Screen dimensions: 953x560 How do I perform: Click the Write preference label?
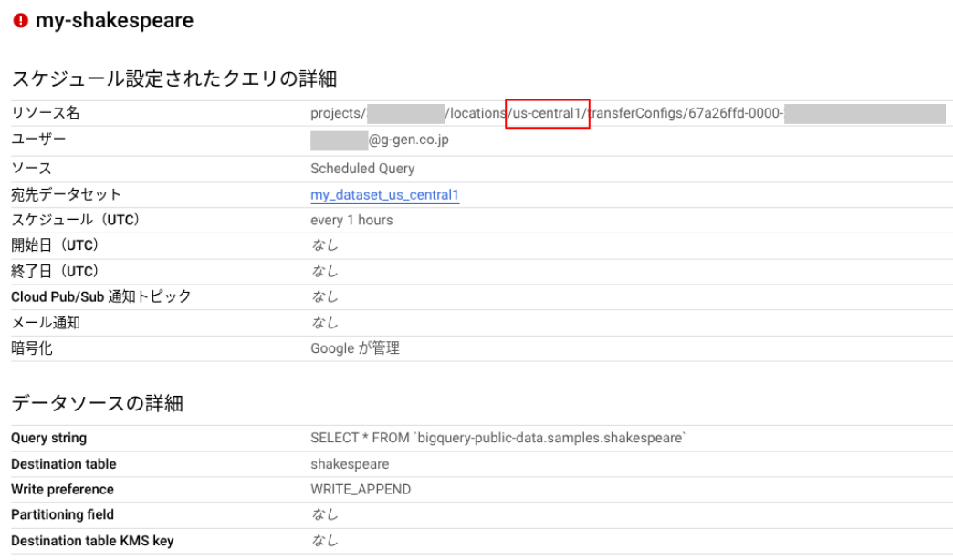click(x=62, y=490)
